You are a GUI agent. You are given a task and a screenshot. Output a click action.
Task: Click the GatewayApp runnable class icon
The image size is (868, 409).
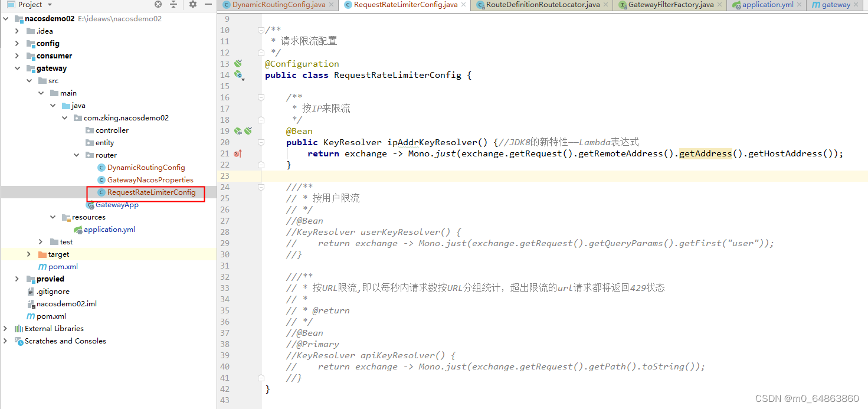90,205
